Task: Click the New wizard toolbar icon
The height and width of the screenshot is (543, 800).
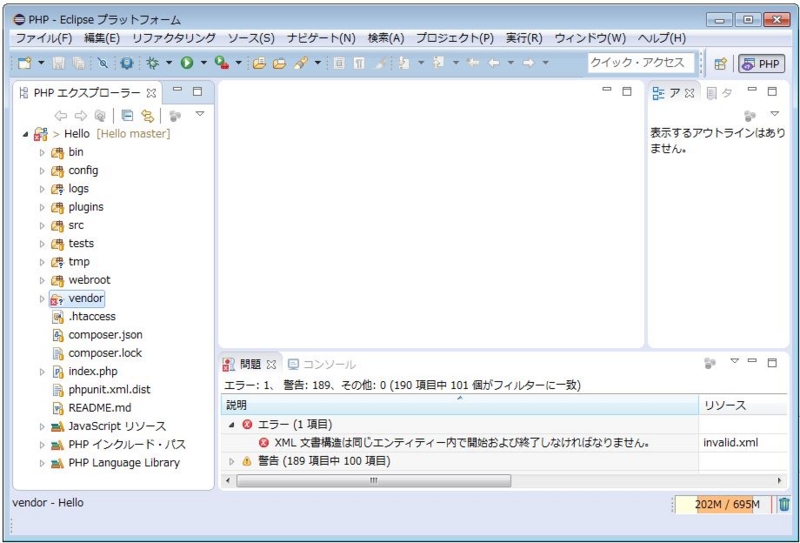Action: [24, 63]
